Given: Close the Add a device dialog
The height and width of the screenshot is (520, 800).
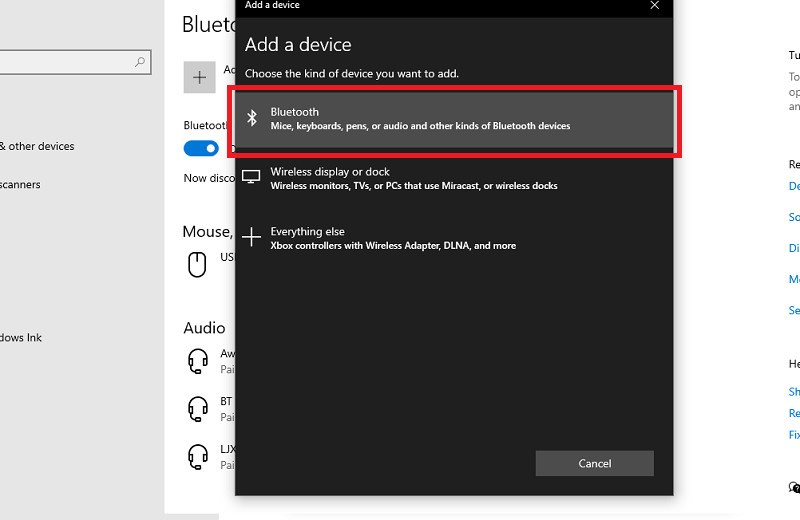Looking at the screenshot, I should coord(655,5).
